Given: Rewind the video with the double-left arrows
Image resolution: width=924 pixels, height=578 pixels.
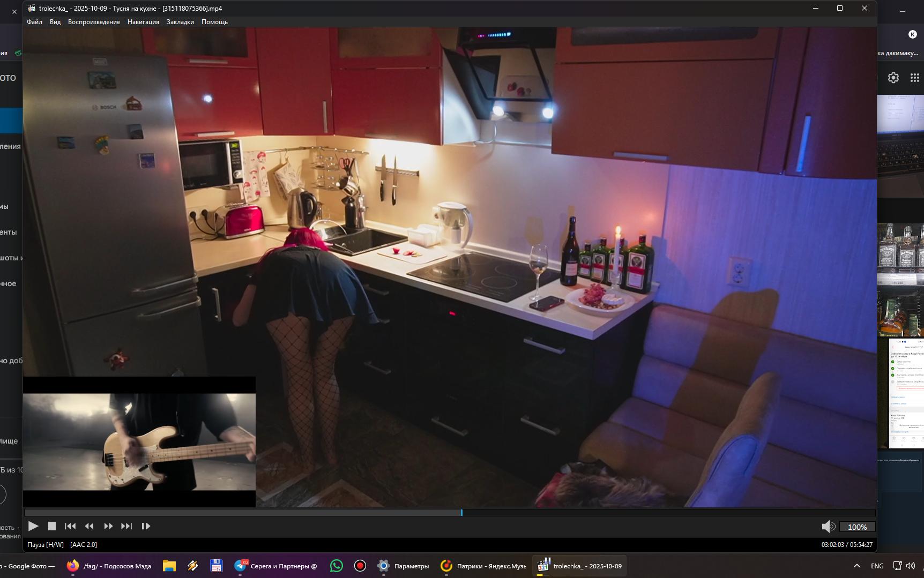Looking at the screenshot, I should click(89, 526).
